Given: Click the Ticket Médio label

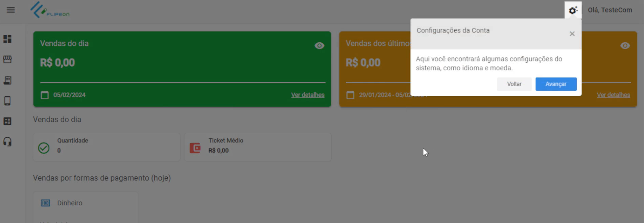Looking at the screenshot, I should click(226, 140).
